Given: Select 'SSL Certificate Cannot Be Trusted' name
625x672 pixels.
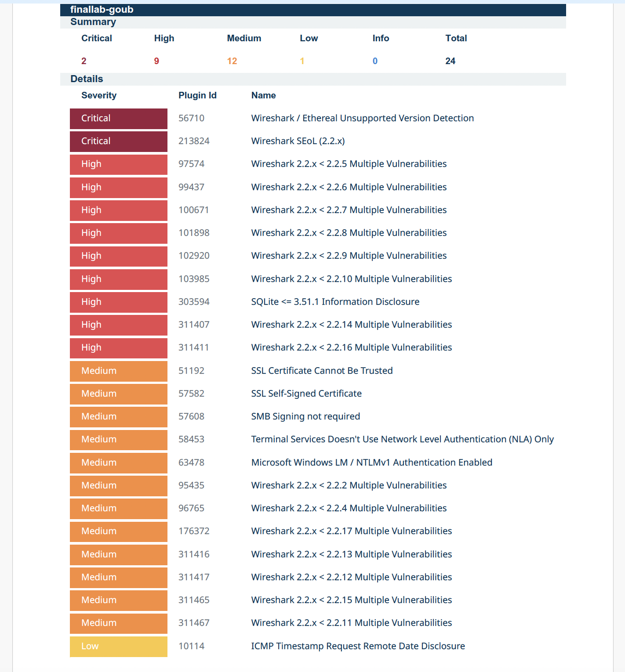Looking at the screenshot, I should (x=322, y=371).
